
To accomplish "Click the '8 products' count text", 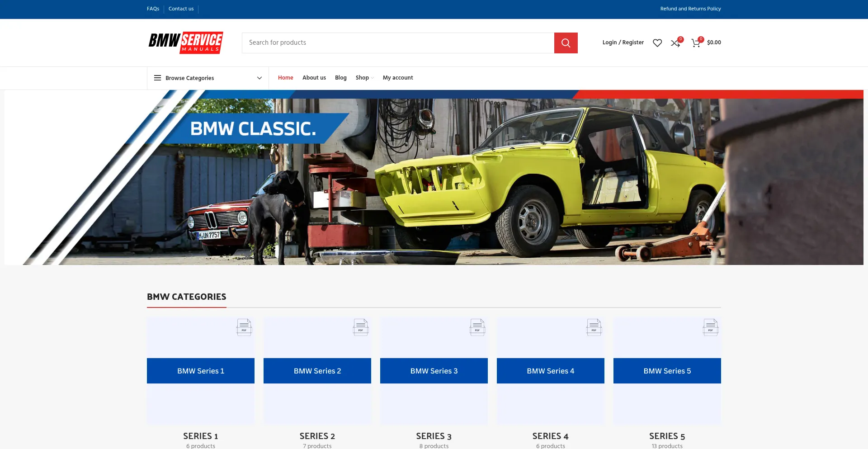I will coord(434,446).
